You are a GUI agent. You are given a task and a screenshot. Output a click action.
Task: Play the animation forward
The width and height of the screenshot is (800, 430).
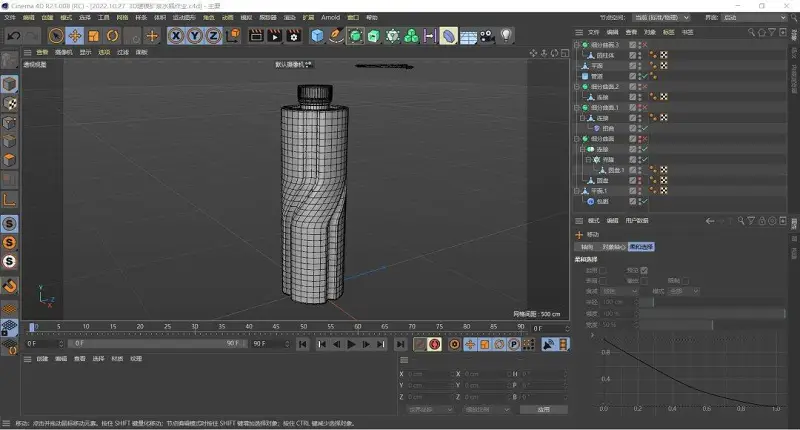351,344
